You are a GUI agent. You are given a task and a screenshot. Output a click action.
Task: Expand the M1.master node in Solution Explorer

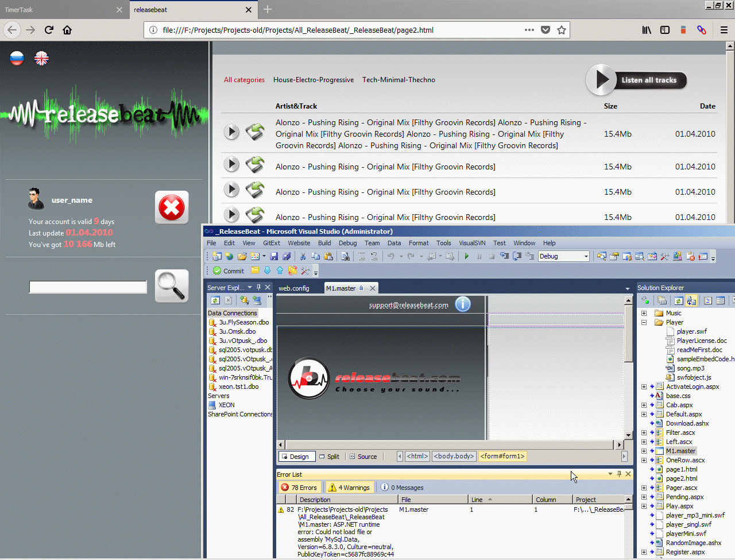(644, 451)
